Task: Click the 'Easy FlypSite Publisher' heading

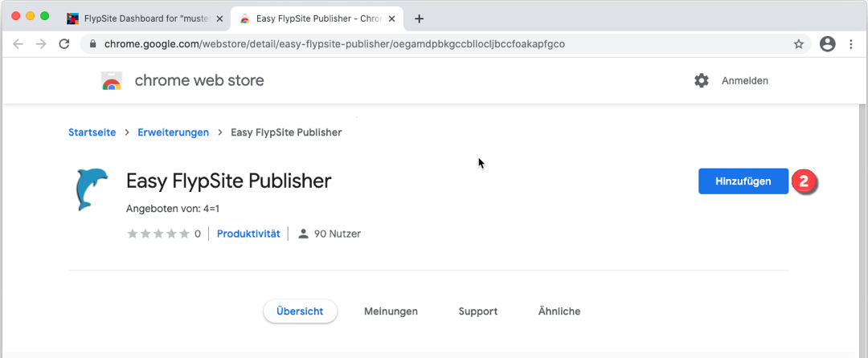Action: click(228, 181)
